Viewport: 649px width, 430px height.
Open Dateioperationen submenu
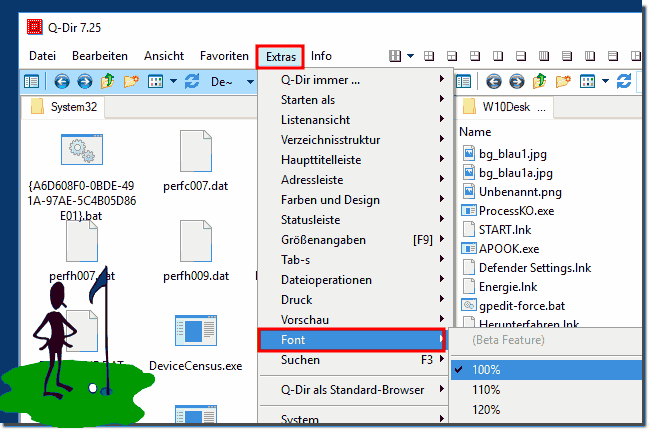(x=353, y=280)
